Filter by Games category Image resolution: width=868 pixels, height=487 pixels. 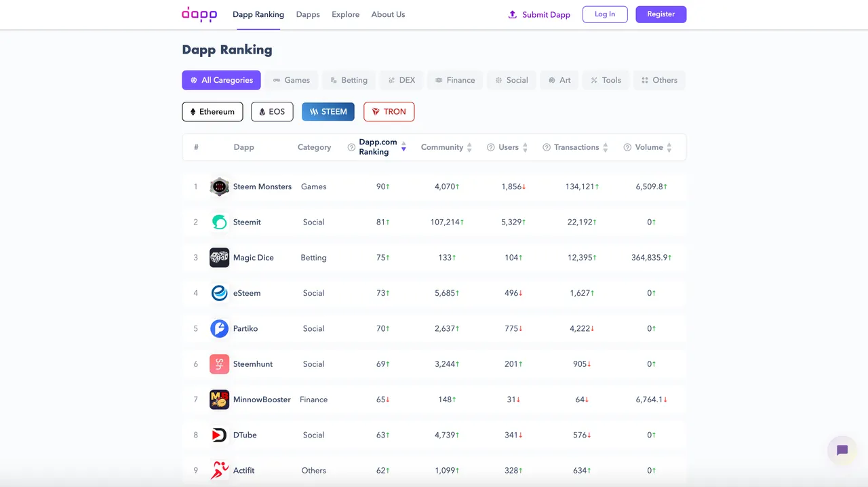[291, 80]
